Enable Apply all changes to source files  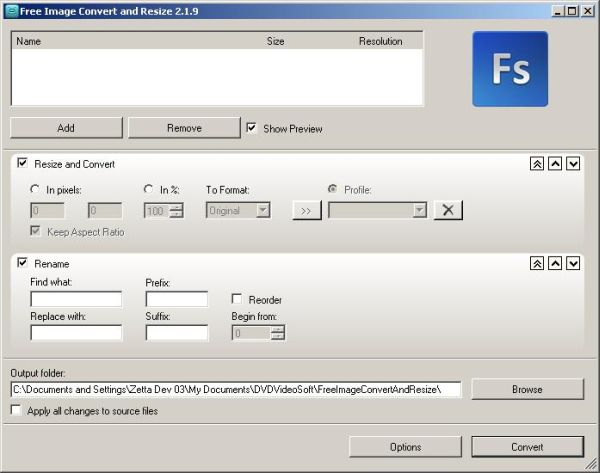click(16, 410)
